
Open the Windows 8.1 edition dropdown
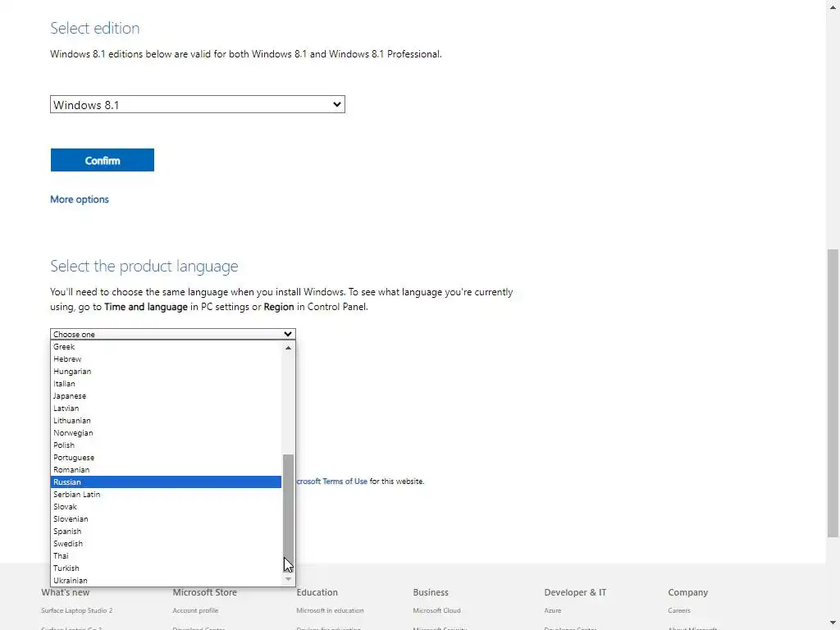coord(197,104)
